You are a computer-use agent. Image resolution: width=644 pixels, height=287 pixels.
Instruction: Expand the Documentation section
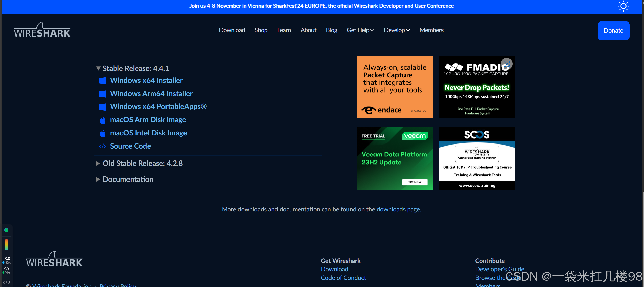(x=125, y=179)
